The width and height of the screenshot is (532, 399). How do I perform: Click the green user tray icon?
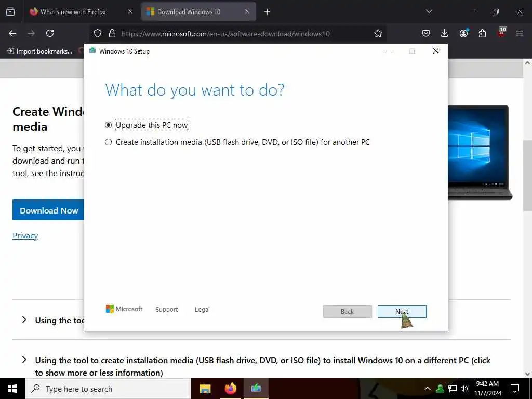coord(440,389)
